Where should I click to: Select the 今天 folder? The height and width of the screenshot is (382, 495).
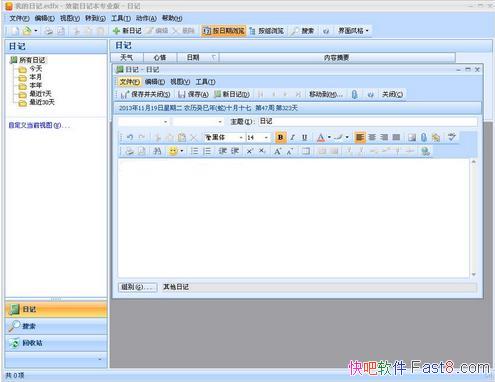[36, 69]
